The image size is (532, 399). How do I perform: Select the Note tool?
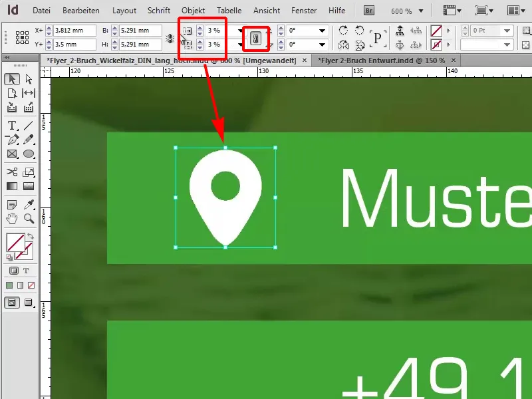coord(12,205)
